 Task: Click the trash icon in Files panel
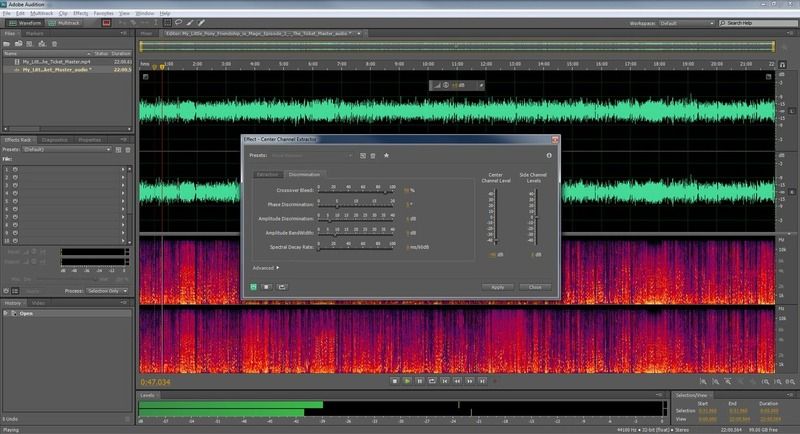click(x=55, y=44)
